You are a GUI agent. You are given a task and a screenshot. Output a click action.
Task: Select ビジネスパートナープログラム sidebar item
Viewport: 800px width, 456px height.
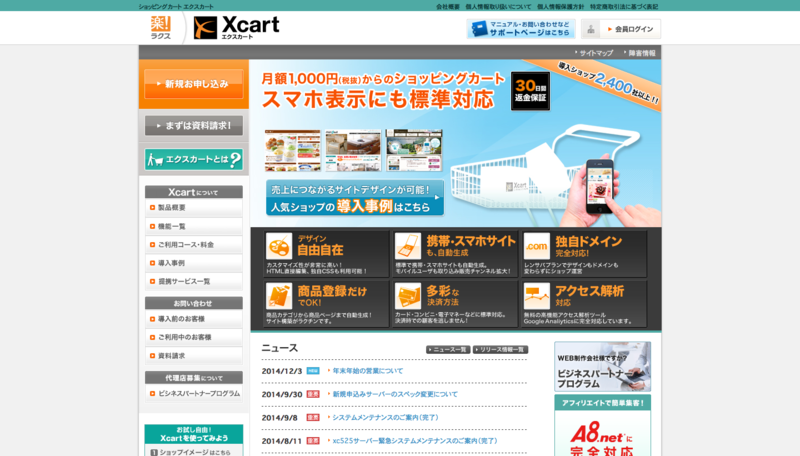pyautogui.click(x=194, y=393)
